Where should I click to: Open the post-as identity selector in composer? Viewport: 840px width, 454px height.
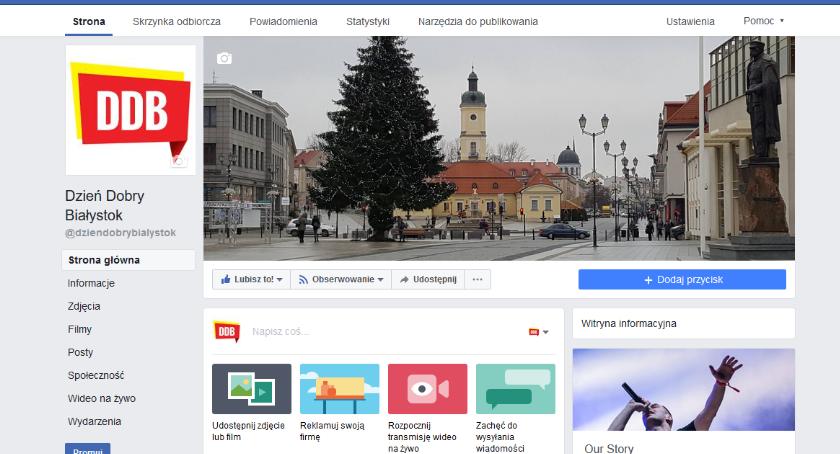(539, 332)
